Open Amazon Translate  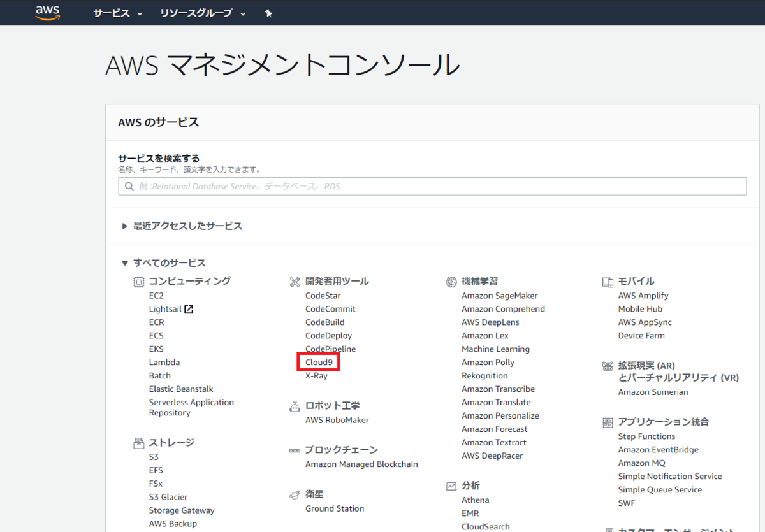496,403
